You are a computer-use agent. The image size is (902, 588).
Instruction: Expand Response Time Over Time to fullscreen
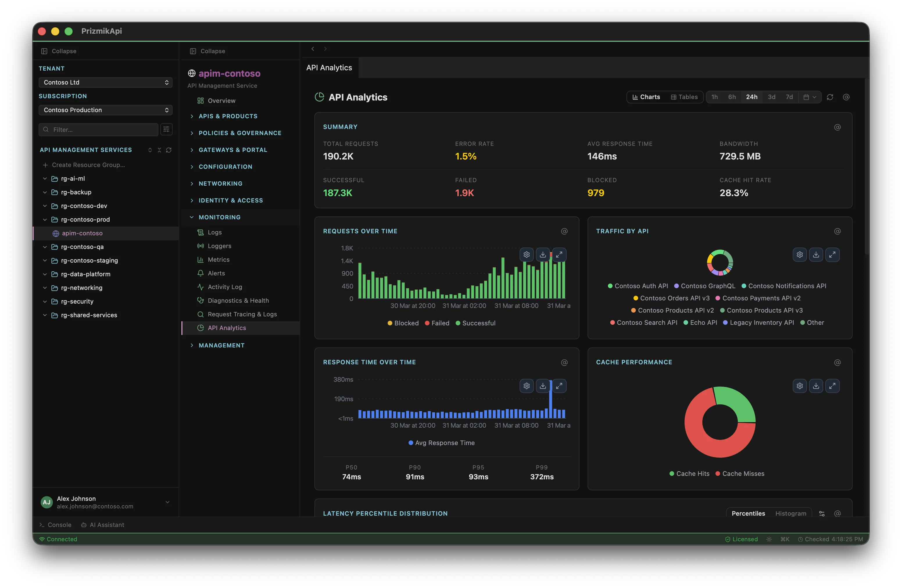tap(559, 386)
